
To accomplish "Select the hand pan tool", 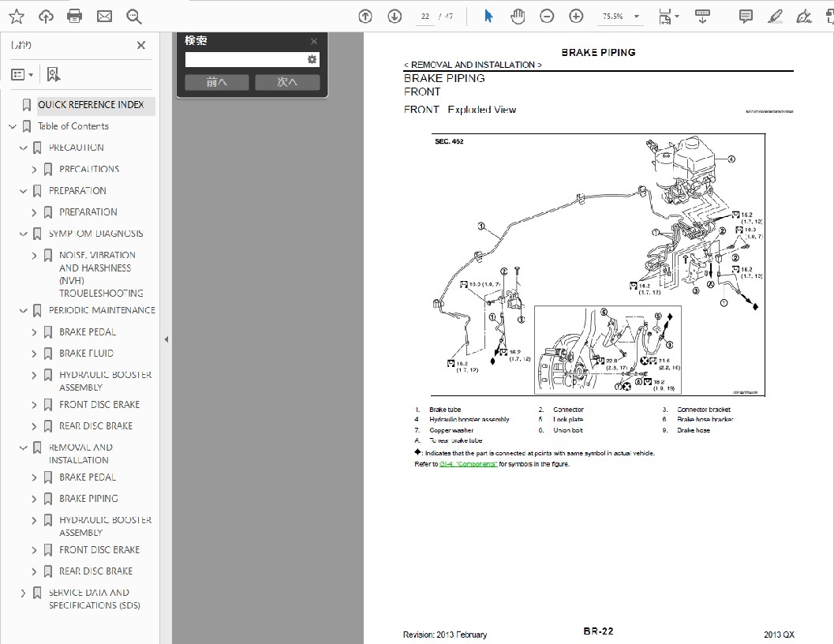I will click(518, 17).
